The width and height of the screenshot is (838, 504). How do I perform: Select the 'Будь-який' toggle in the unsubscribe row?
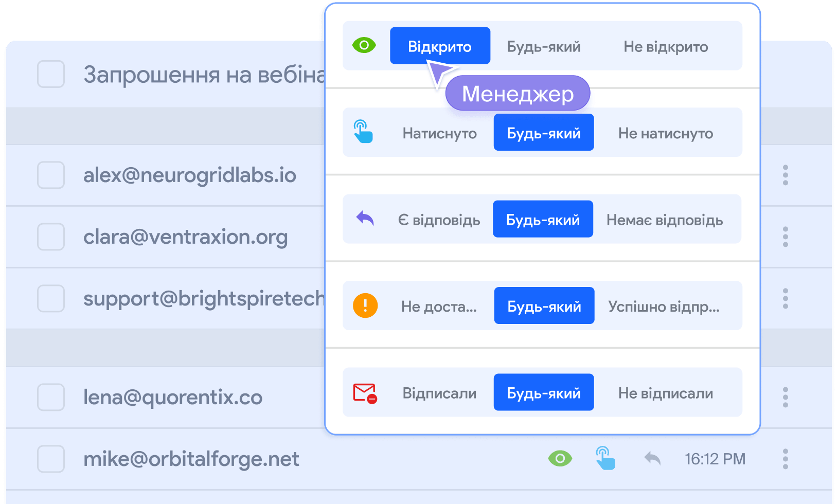pos(543,392)
